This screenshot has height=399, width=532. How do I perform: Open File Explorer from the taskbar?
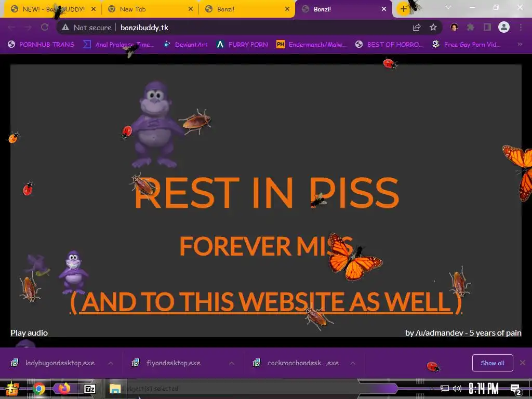[x=115, y=389]
